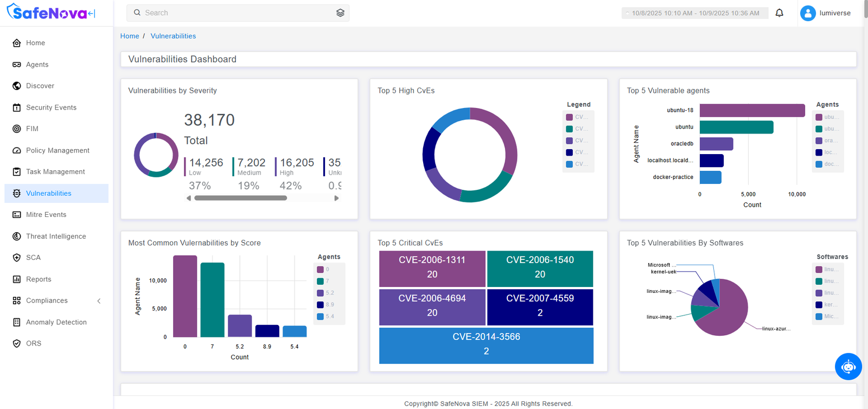Collapse sidebar using arrow beside SafeNova logo
The width and height of the screenshot is (868, 409).
(x=92, y=14)
